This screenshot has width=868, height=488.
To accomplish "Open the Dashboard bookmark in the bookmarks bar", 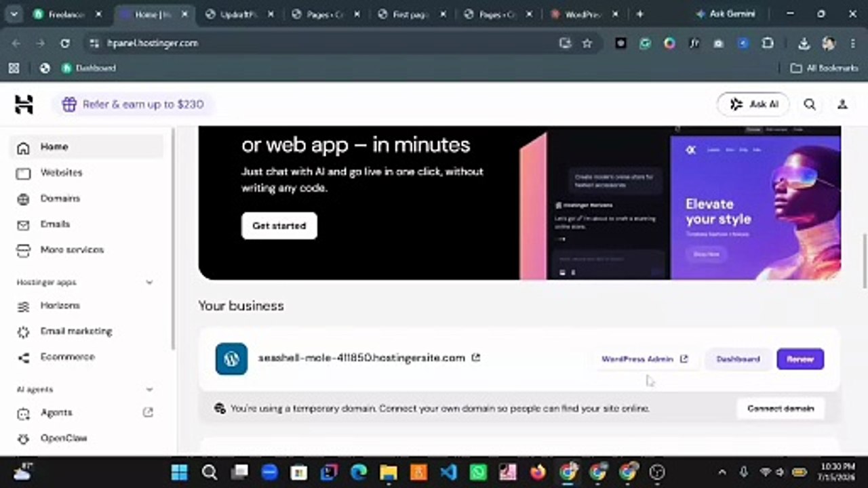I will tap(89, 68).
